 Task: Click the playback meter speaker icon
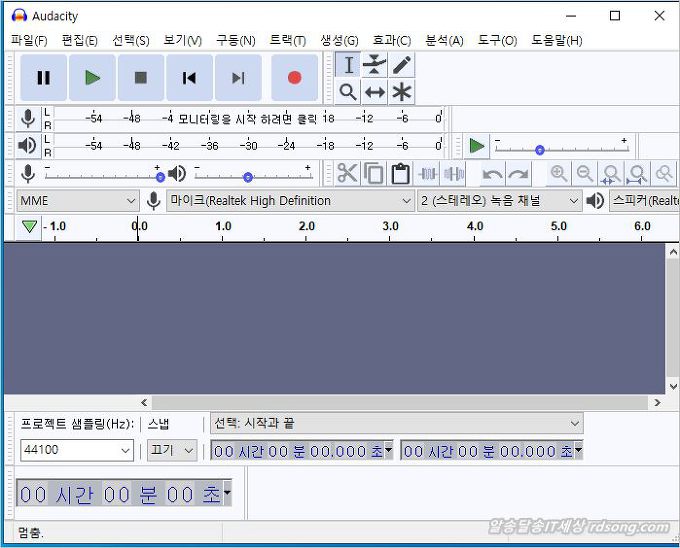pos(27,145)
